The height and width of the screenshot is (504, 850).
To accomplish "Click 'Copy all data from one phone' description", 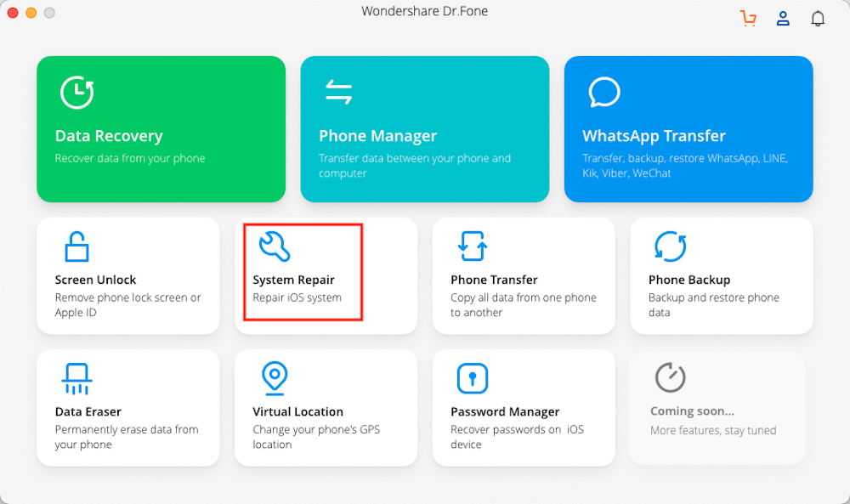I will point(523,305).
